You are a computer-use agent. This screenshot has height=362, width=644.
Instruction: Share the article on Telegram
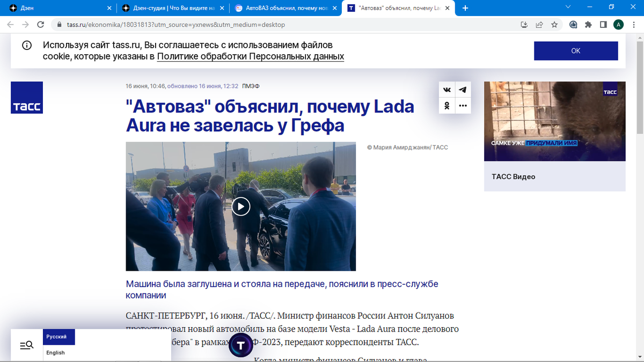[x=463, y=90]
